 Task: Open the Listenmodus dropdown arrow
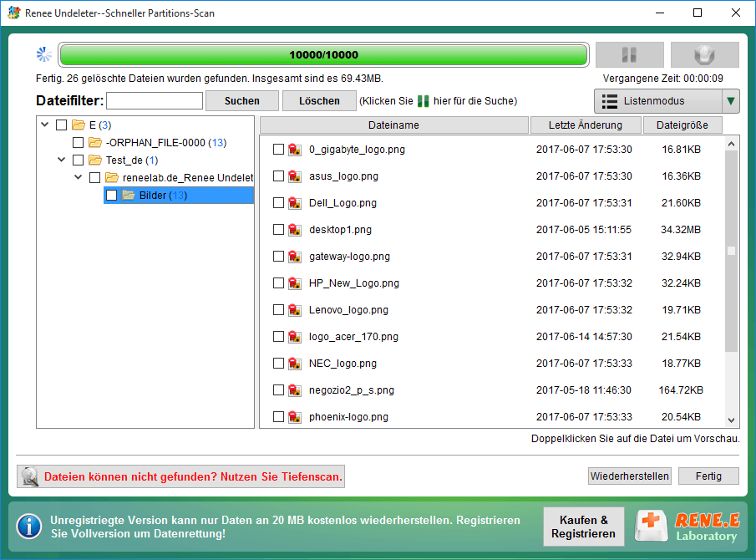[x=730, y=101]
